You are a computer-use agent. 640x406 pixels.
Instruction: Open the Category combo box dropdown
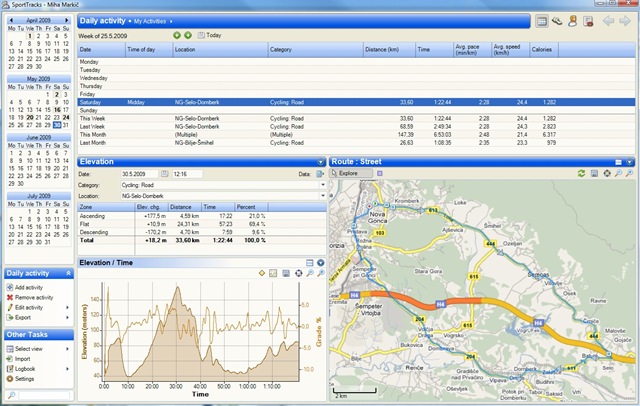pos(322,185)
